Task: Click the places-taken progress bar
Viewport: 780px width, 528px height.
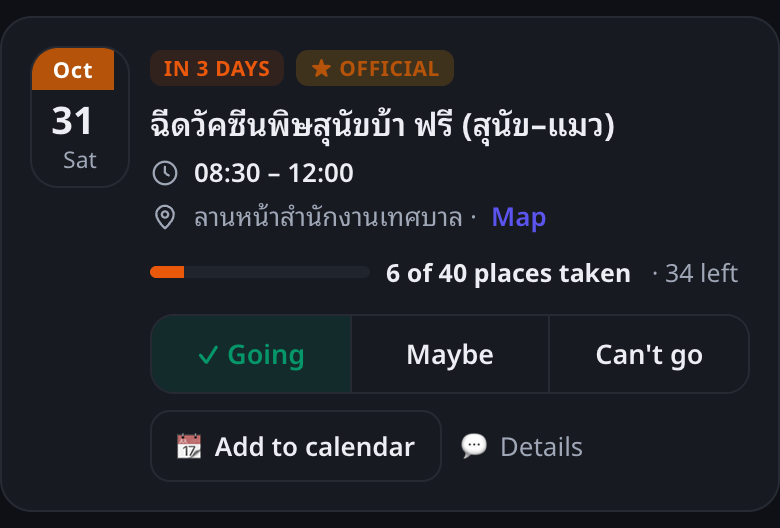Action: coord(260,272)
